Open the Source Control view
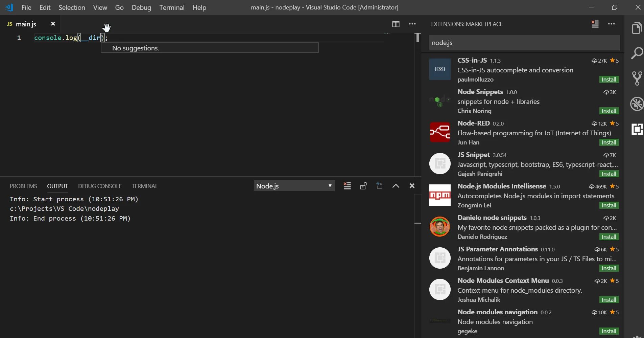 pos(637,78)
